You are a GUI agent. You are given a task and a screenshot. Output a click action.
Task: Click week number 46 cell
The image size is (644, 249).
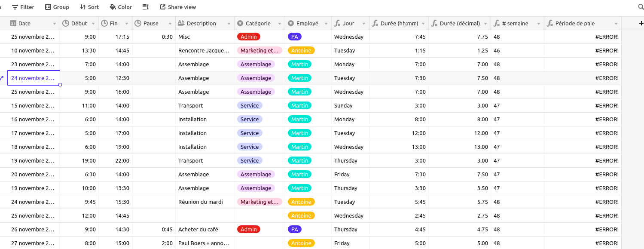[517, 51]
